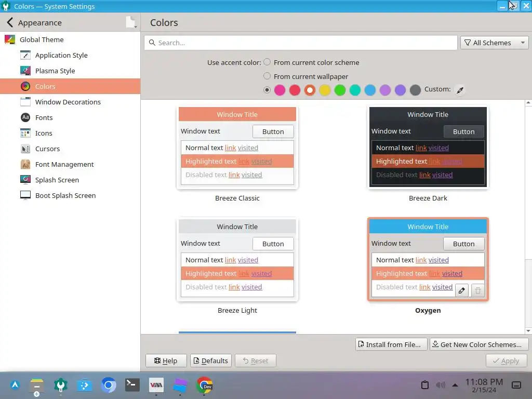Select 'From current wallpaper' radio button
Viewport: 532px width, 399px height.
(268, 76)
